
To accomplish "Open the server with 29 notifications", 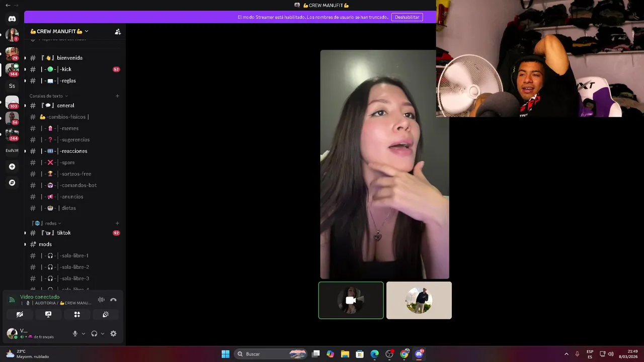I will [12, 53].
